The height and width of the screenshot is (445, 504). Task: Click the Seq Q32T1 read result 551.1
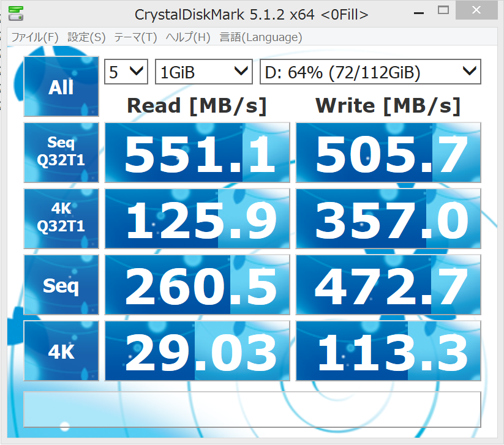click(197, 152)
